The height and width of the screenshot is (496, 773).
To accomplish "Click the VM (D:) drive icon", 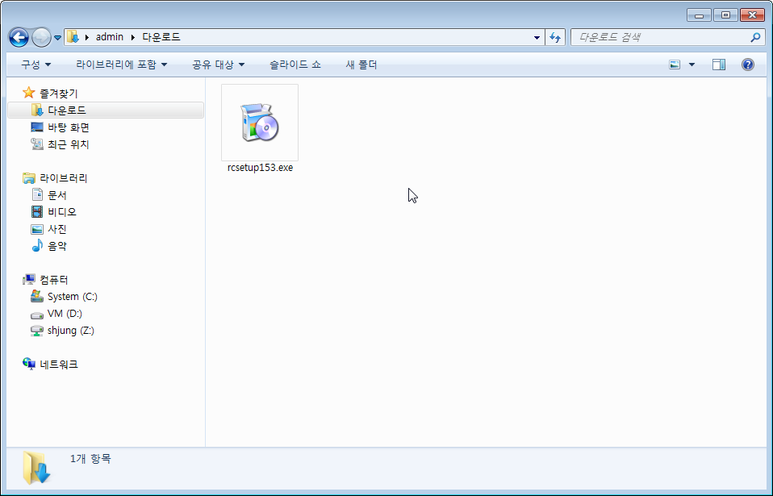I will (x=37, y=315).
